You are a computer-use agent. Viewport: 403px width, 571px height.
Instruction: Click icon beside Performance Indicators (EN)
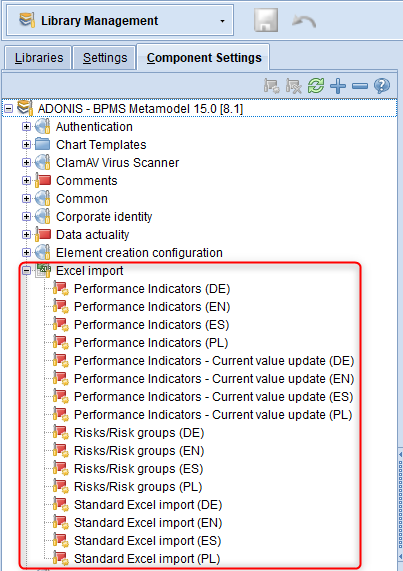(60, 307)
